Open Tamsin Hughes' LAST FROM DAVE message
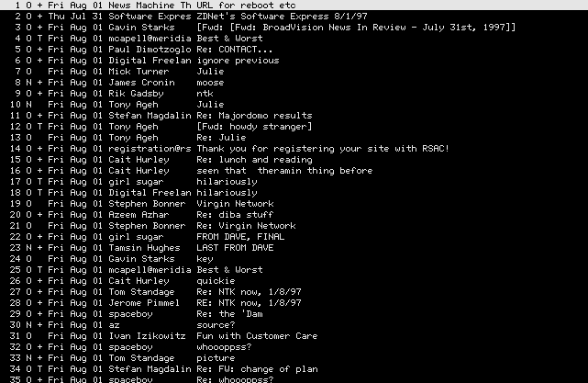Viewport: 588px width, 383px height. point(294,248)
